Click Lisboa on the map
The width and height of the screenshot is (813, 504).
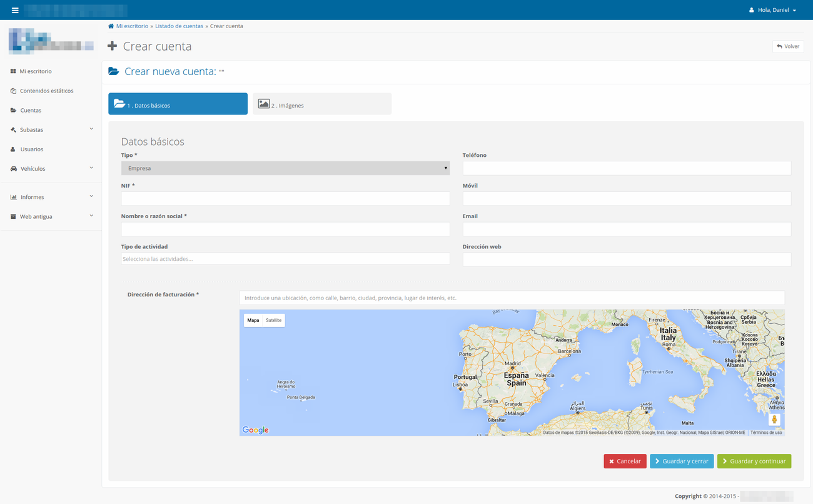click(460, 385)
